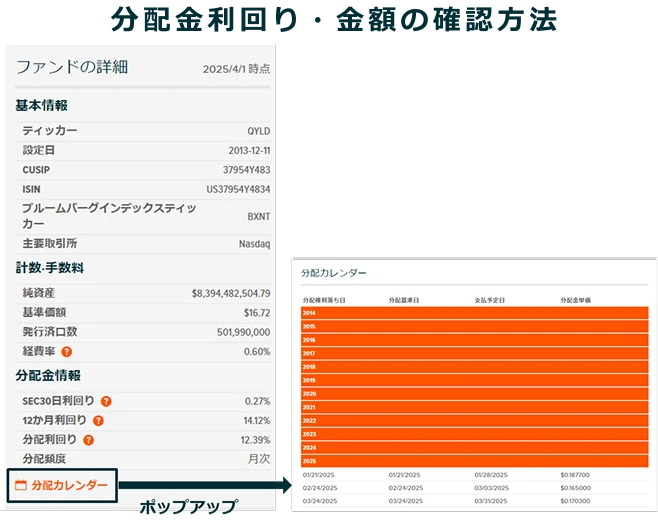Click the 分配金単価 column header
Image resolution: width=658 pixels, height=530 pixels.
tap(576, 300)
